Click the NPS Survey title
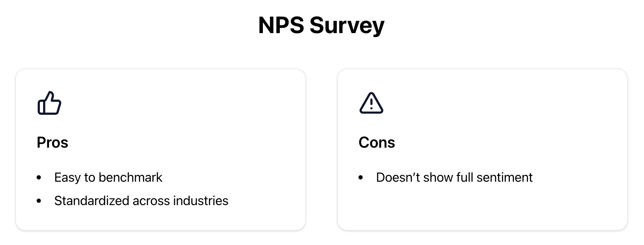Image resolution: width=644 pixels, height=245 pixels. coord(321,25)
